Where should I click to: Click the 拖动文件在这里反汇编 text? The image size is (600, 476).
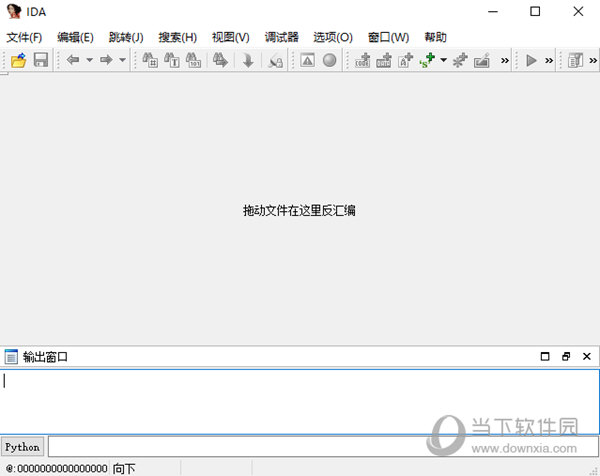(x=299, y=210)
